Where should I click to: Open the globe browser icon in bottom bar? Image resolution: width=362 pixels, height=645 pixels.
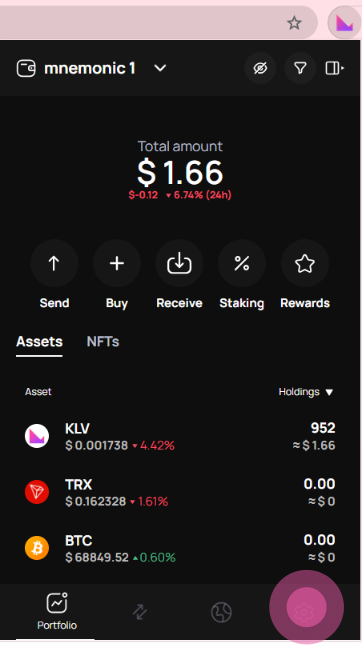[x=221, y=612]
